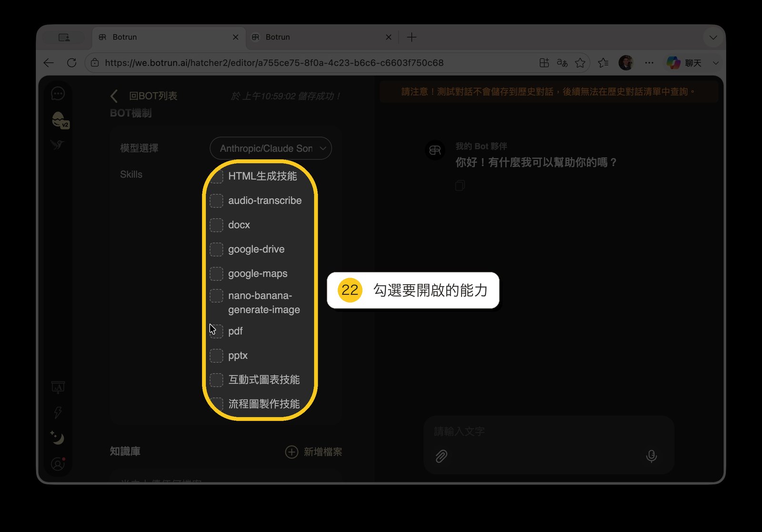Click the bot avatar in chat
The height and width of the screenshot is (532, 762).
point(435,151)
